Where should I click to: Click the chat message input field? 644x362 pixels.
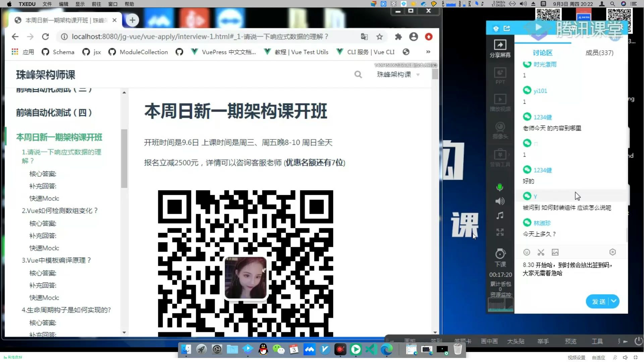(x=570, y=275)
